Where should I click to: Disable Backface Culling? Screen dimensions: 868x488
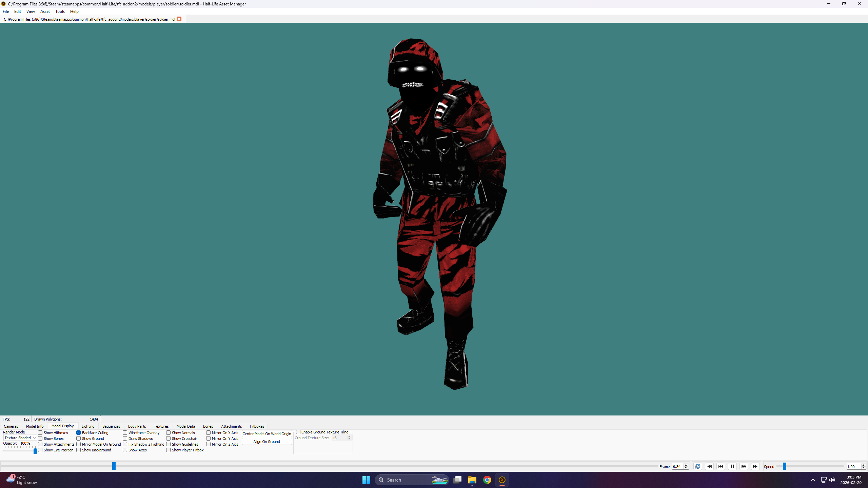coord(79,433)
